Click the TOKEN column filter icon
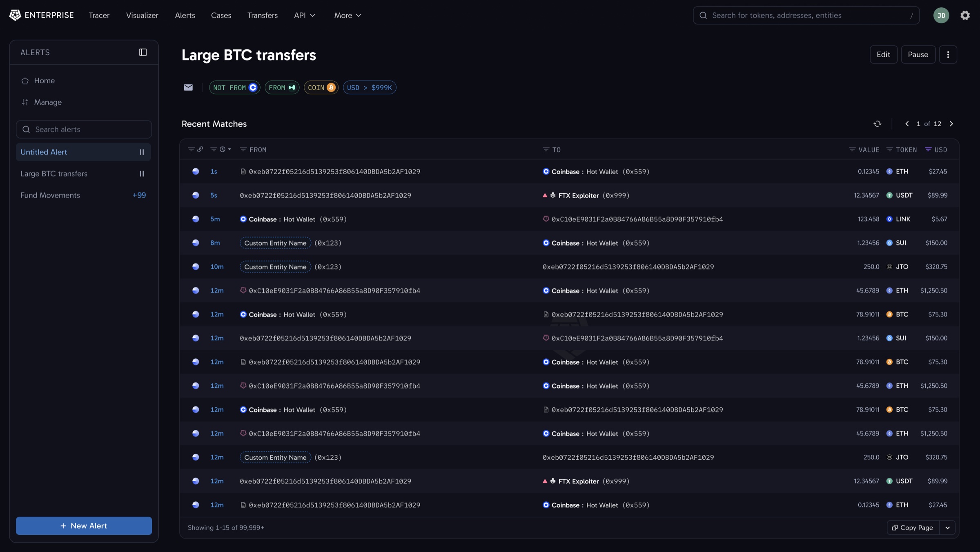 (x=890, y=150)
